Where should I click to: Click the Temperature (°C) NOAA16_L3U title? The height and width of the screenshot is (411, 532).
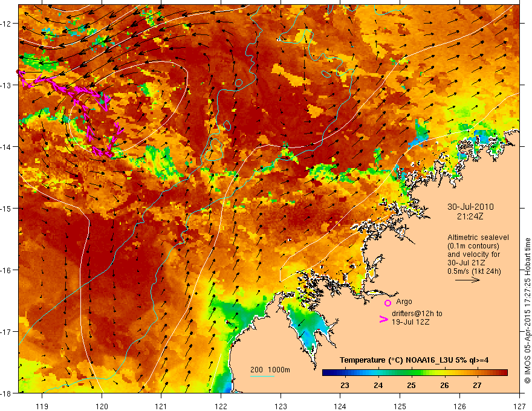[414, 360]
